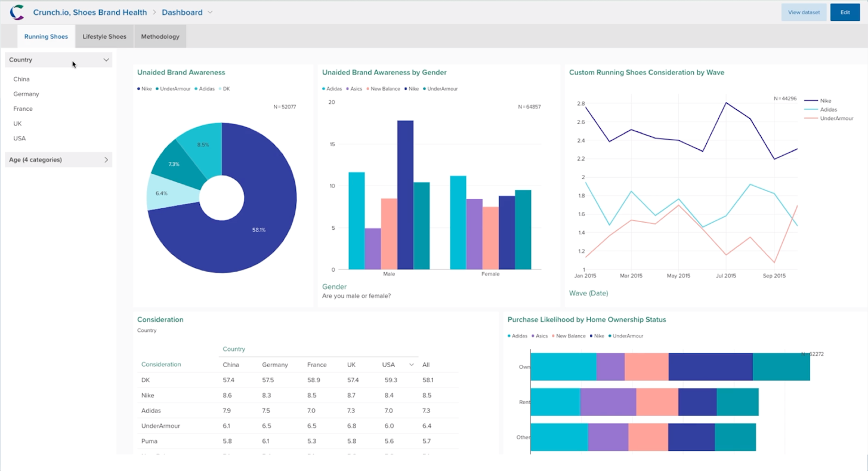Viewport: 868px width, 471px height.
Task: Click the Crunch.io logo icon
Action: 17,12
